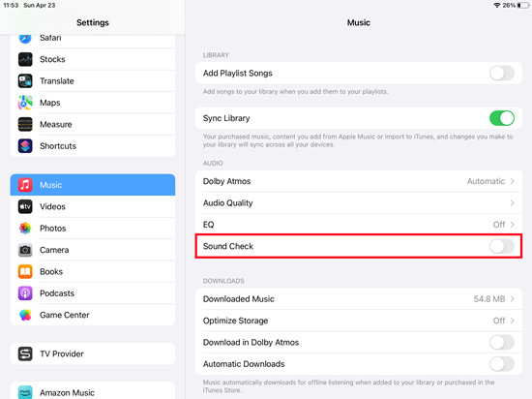532x399 pixels.
Task: Tap the Apple TV Videos icon
Action: tap(25, 206)
